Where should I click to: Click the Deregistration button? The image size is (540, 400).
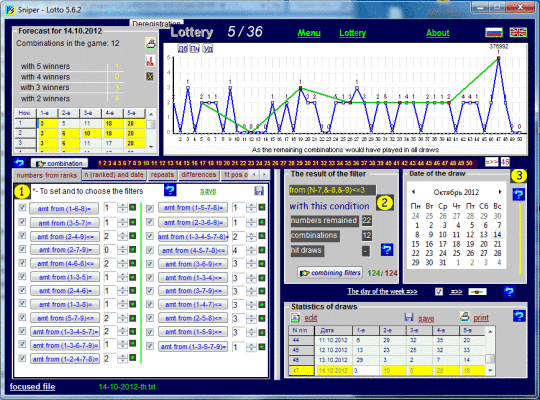(x=156, y=23)
